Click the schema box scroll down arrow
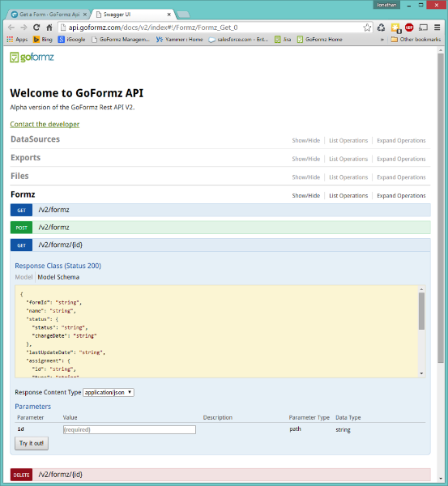 point(421,373)
